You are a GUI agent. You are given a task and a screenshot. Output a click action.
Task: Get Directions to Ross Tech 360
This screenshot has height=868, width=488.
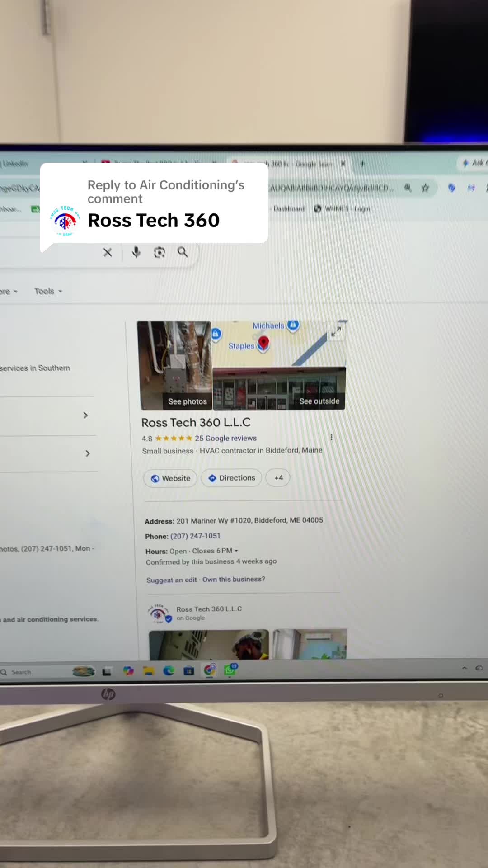pos(231,478)
